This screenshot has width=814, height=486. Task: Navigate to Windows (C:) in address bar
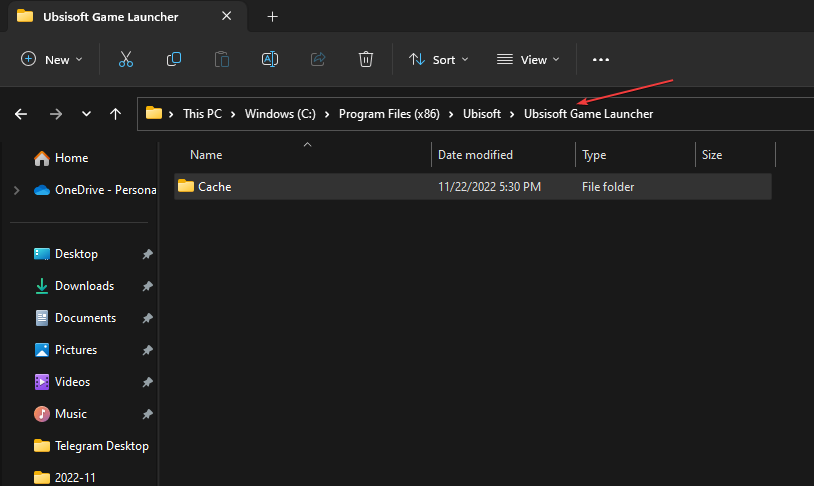click(x=280, y=114)
